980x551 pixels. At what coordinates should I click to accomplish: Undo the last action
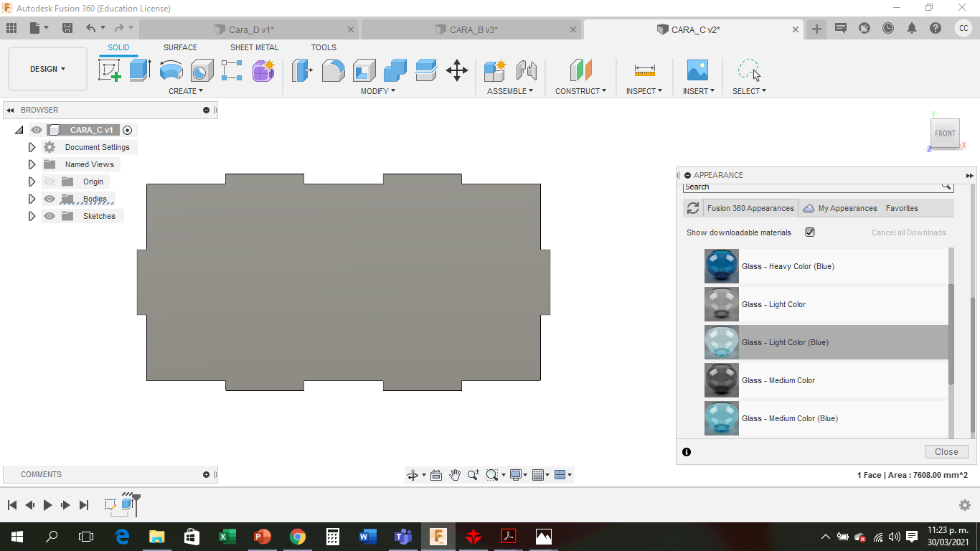pos(90,28)
